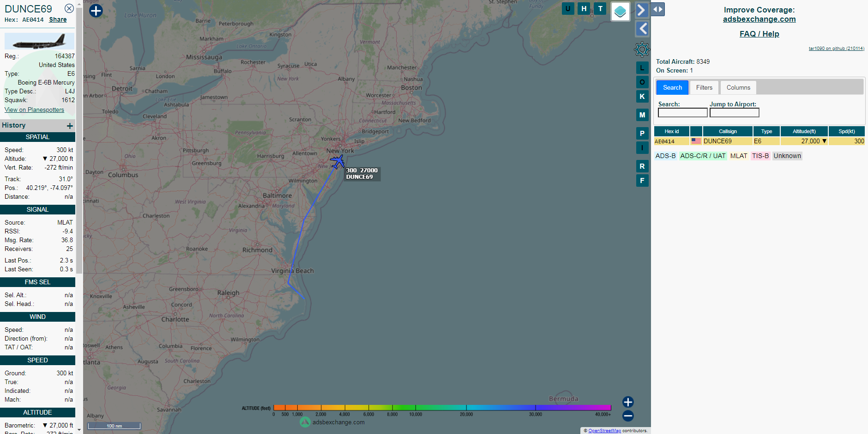The width and height of the screenshot is (868, 434).
Task: Click the US flag in DUNCE69 row
Action: click(696, 141)
